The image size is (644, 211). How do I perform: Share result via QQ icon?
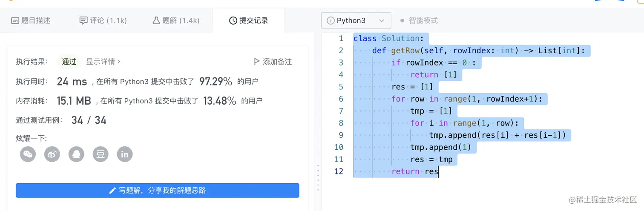coord(76,154)
